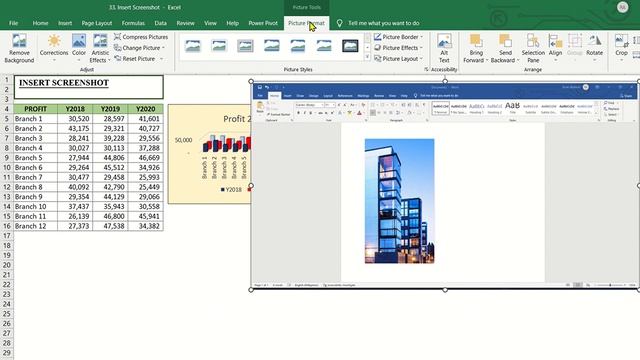Open the Rotate options
This screenshot has height=360, width=640.
[x=594, y=47]
